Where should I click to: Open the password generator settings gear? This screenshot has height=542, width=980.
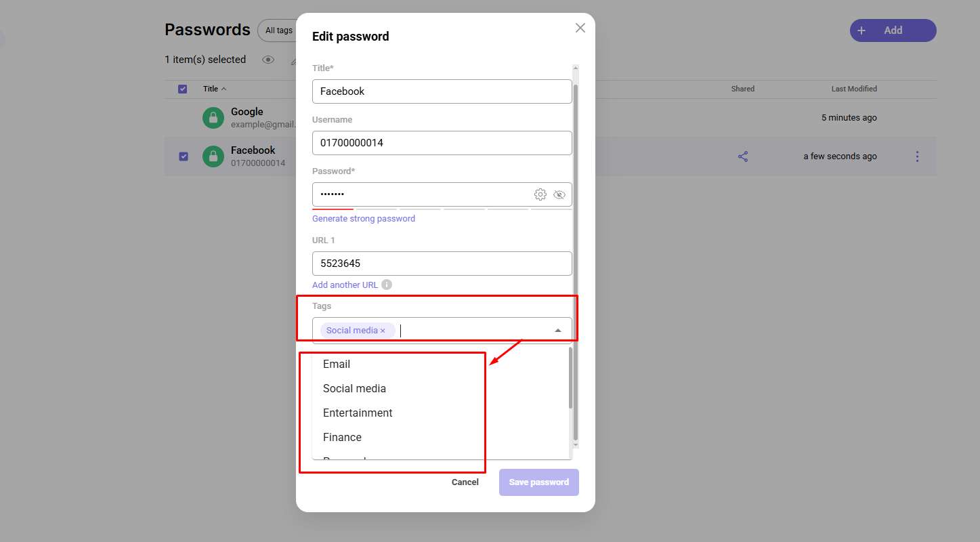pyautogui.click(x=540, y=194)
